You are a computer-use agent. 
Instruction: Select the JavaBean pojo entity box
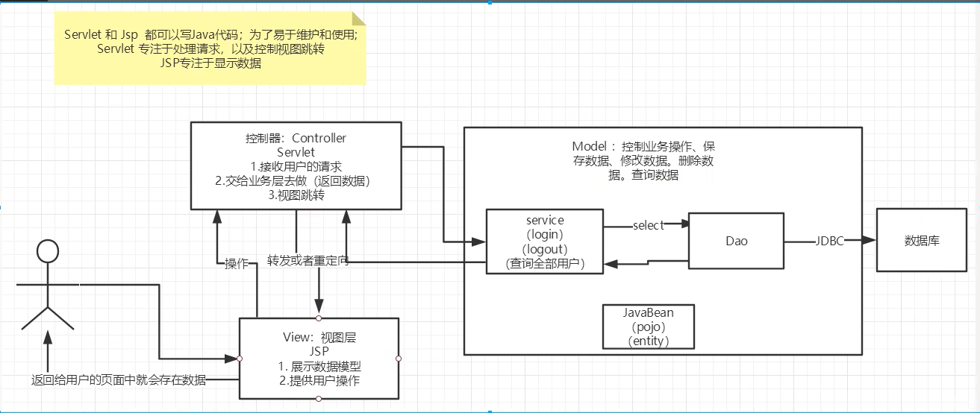tap(649, 326)
